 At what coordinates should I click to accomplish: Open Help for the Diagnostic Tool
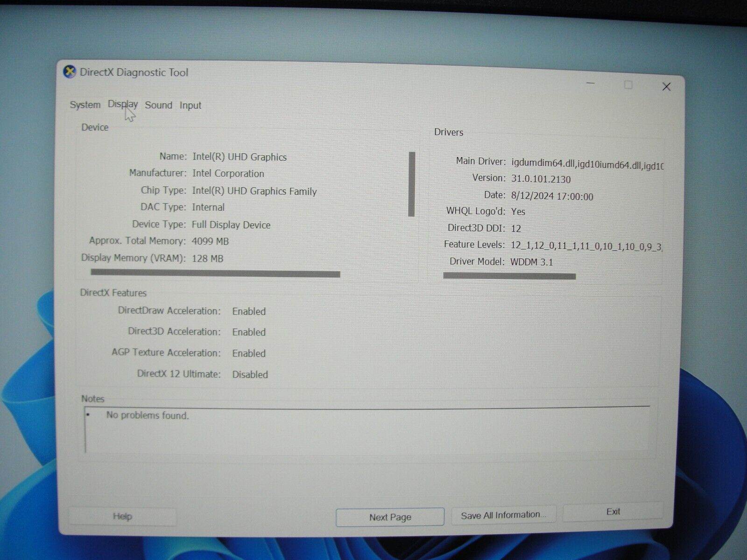point(122,517)
